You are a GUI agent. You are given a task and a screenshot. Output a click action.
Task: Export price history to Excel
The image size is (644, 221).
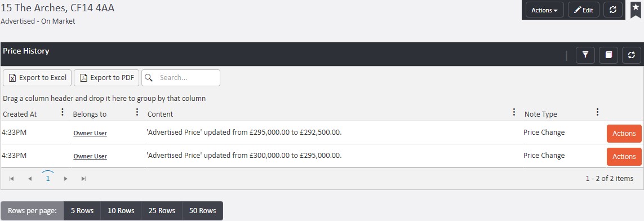37,78
